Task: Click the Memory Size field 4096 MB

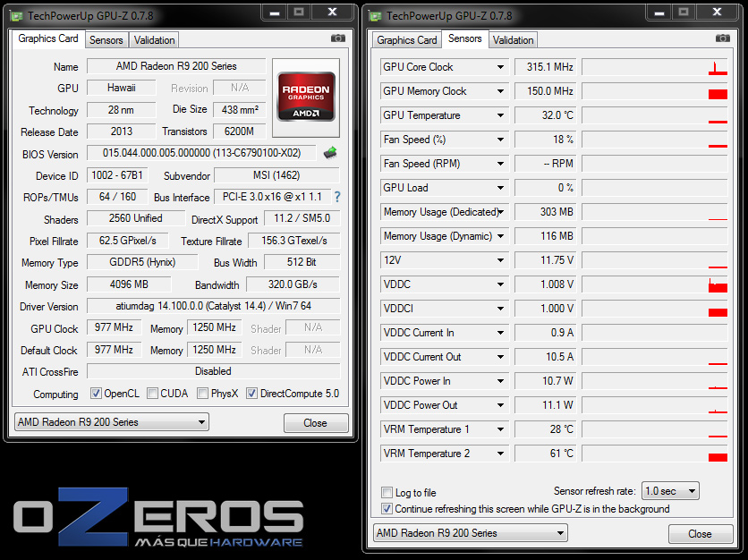Action: [129, 284]
